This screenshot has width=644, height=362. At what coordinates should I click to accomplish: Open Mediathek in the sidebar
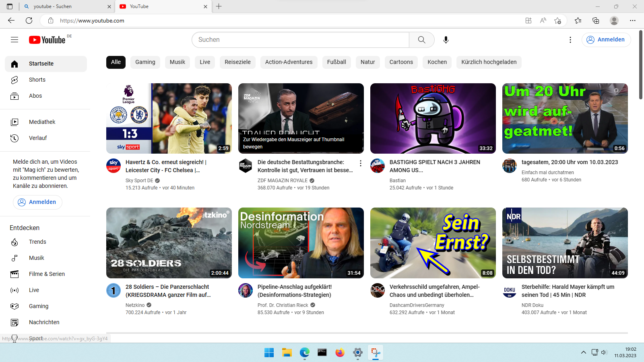(46, 122)
